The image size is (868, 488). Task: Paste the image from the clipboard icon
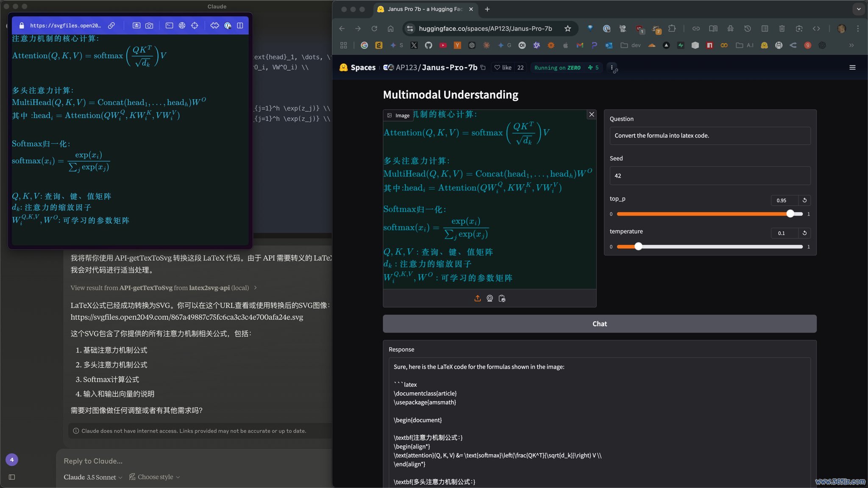pos(502,298)
